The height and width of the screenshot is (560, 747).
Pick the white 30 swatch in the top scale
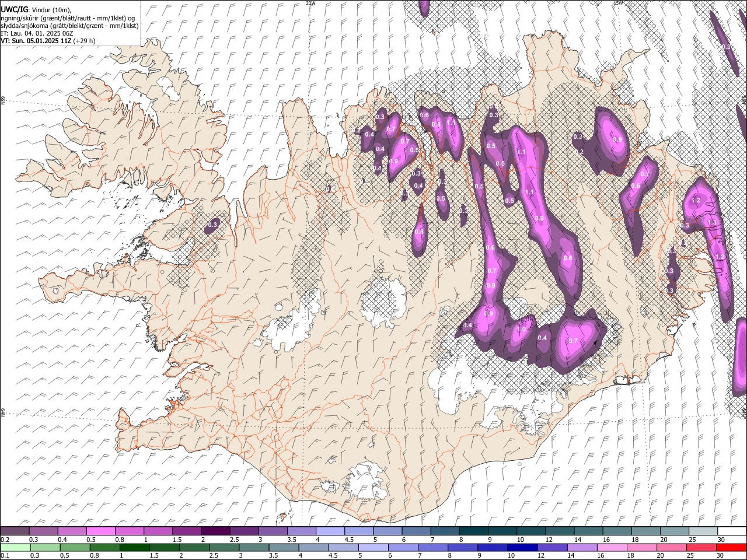pos(732,531)
